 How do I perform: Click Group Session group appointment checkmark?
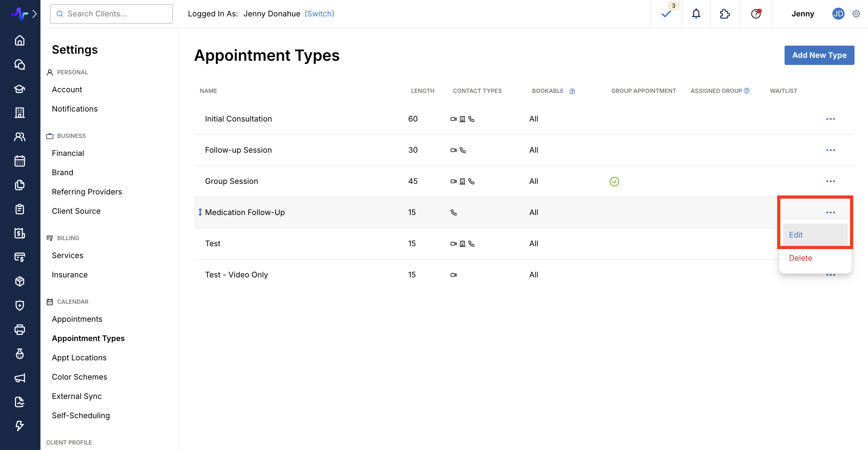[x=614, y=182]
